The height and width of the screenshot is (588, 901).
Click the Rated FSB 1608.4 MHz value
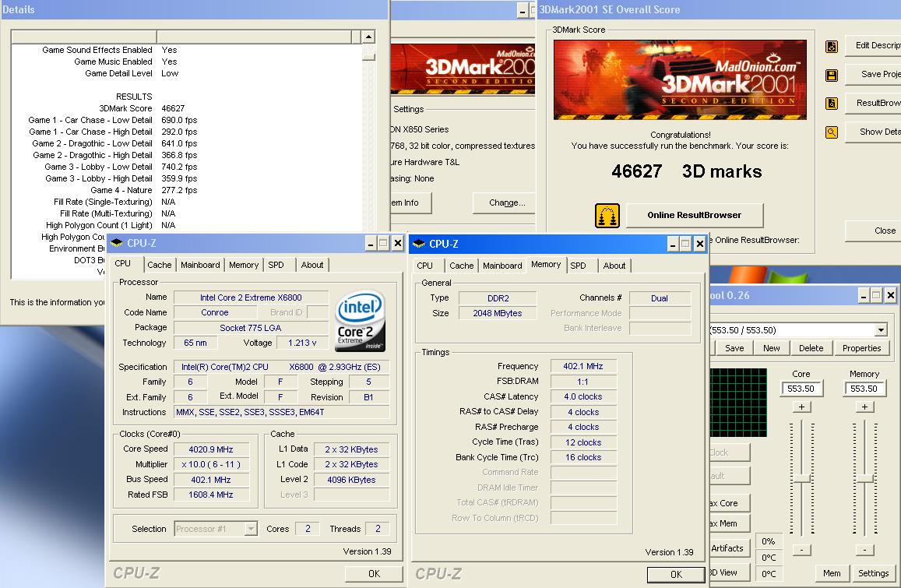tap(211, 495)
